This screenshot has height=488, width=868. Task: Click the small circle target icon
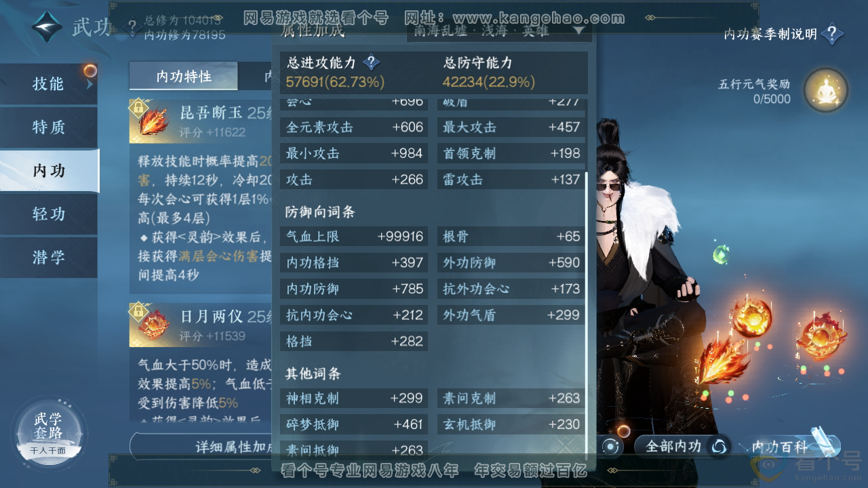(x=611, y=447)
